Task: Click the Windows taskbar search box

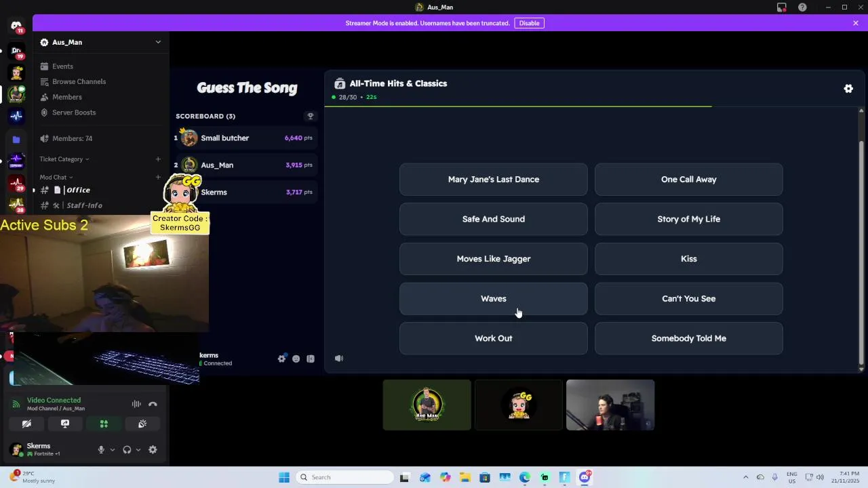Action: click(x=344, y=477)
